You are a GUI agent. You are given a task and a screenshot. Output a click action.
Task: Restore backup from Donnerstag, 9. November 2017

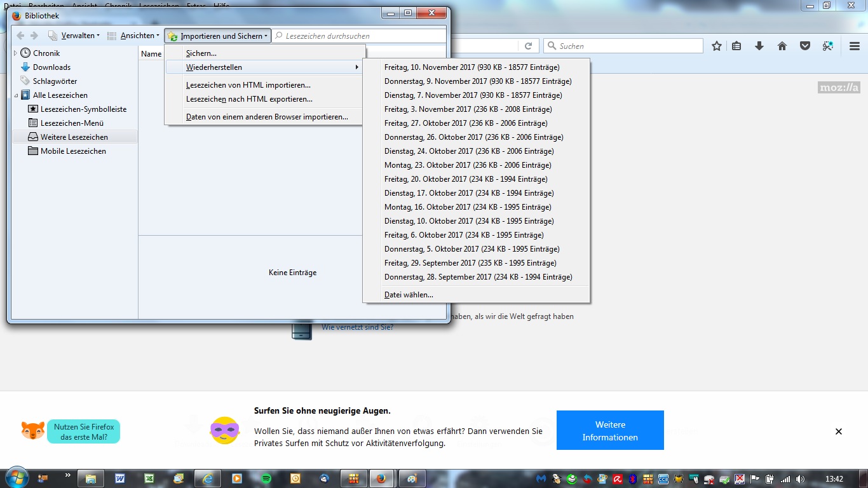pyautogui.click(x=477, y=81)
